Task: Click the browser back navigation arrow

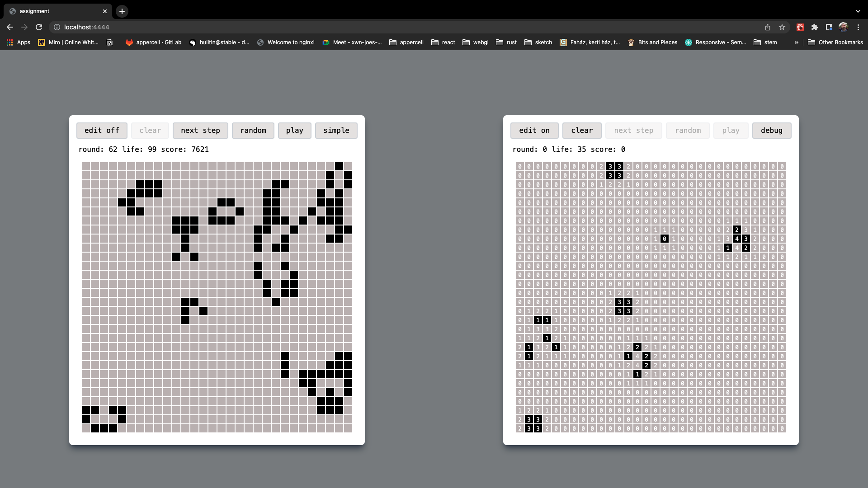Action: (10, 27)
